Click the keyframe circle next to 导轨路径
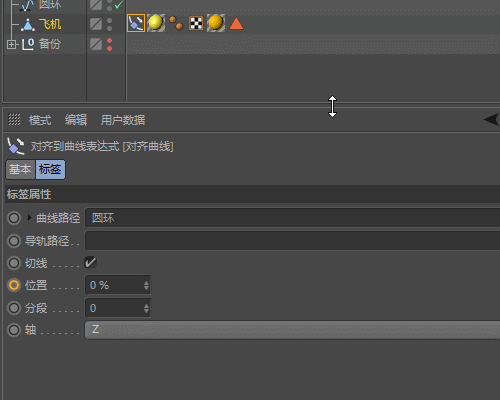The width and height of the screenshot is (500, 400). tap(14, 241)
